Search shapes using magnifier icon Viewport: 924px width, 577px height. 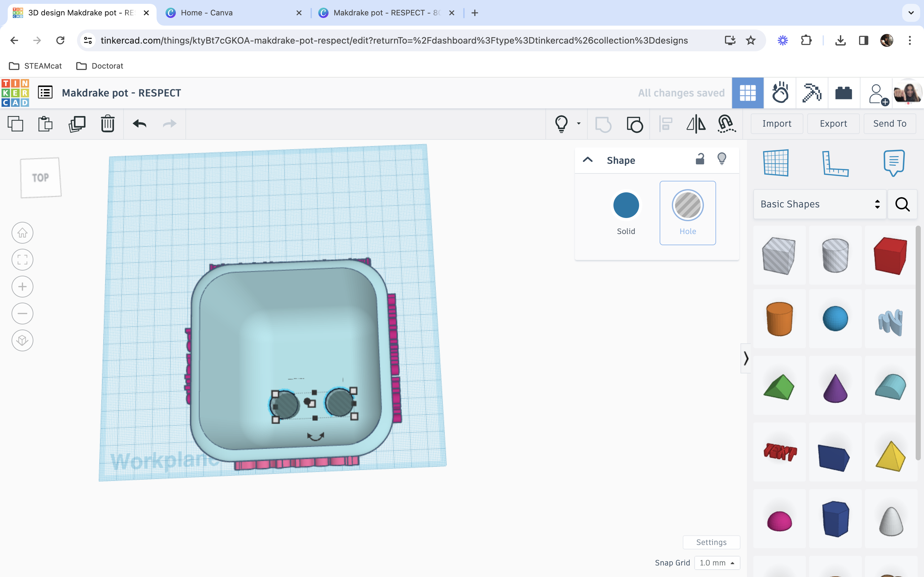(903, 204)
